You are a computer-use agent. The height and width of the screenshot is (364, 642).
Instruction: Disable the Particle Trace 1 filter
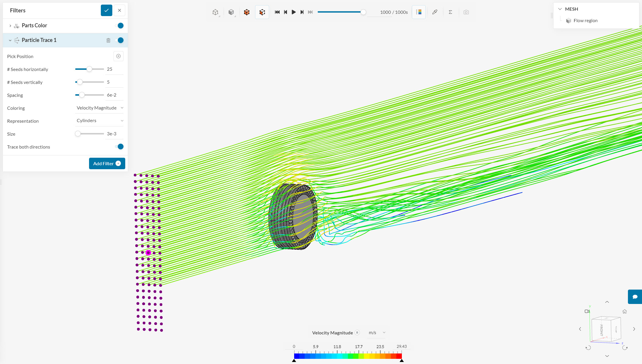pyautogui.click(x=120, y=40)
